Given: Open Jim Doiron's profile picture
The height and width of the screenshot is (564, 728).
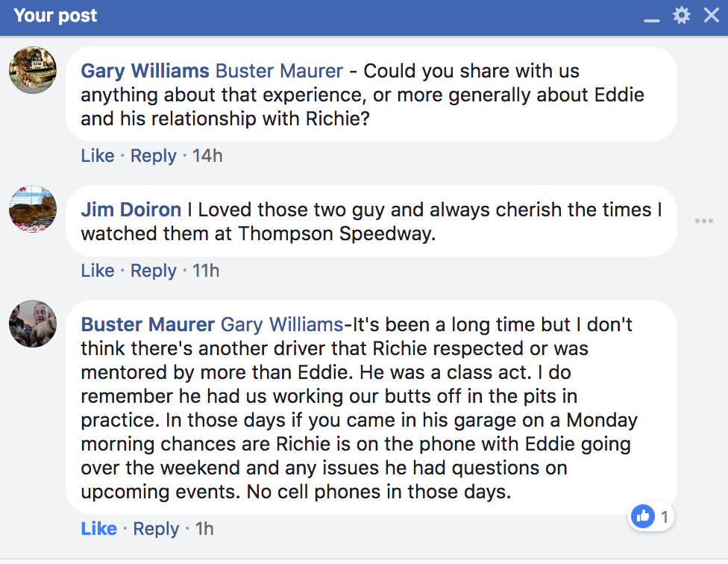Looking at the screenshot, I should click(x=33, y=209).
